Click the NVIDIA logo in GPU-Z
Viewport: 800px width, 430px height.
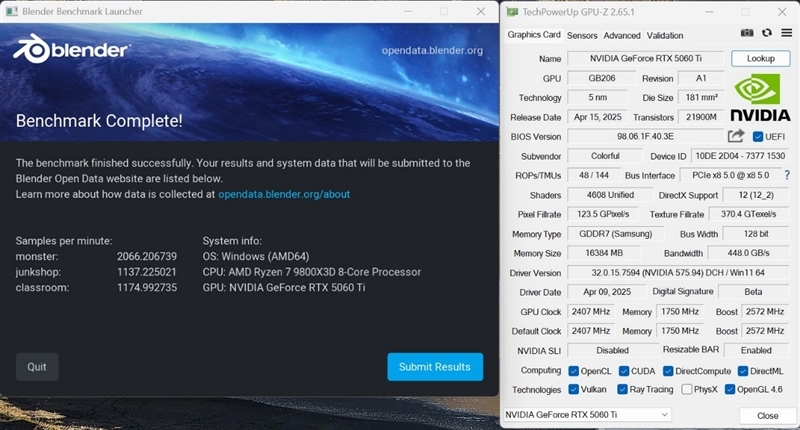click(x=760, y=97)
